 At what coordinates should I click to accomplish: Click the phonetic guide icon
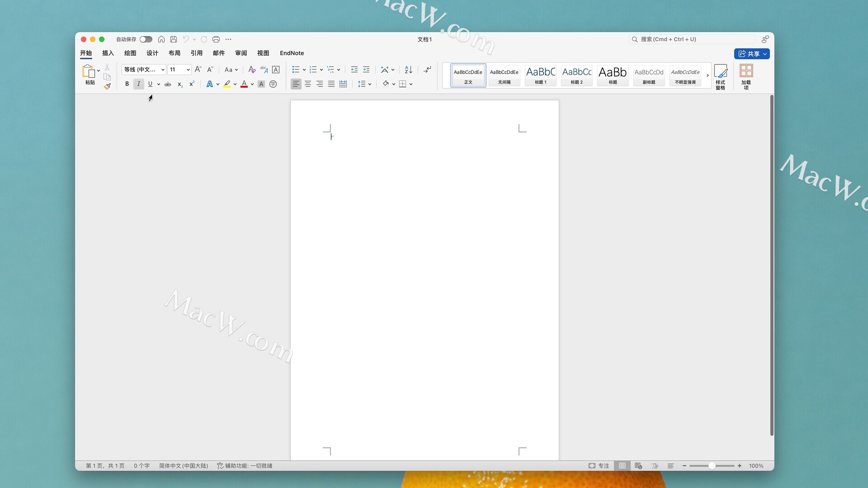click(264, 70)
